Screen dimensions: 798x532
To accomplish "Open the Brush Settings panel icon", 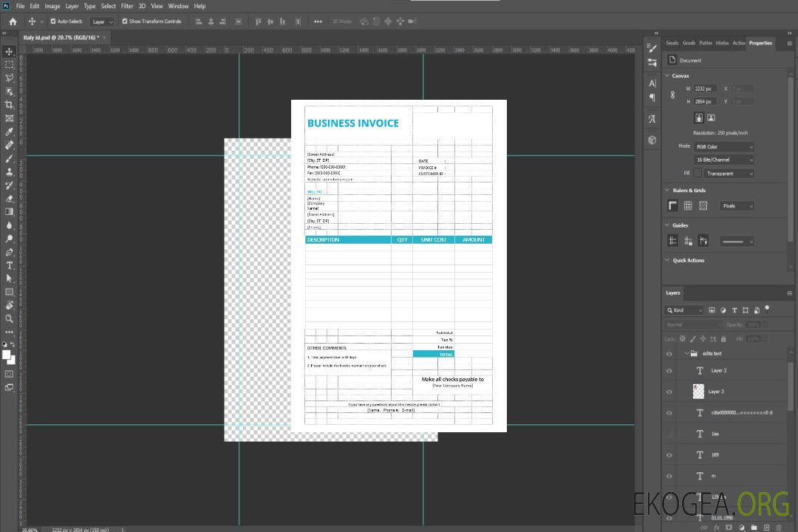I will tap(652, 48).
